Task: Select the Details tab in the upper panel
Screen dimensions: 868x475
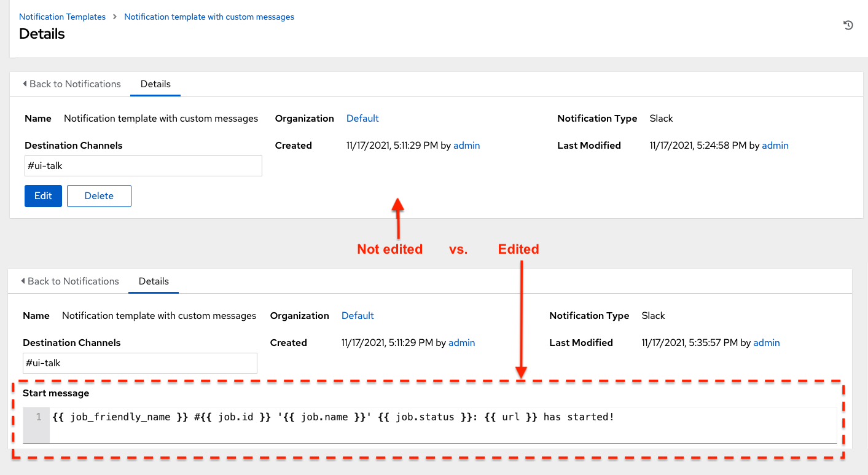Action: click(155, 84)
